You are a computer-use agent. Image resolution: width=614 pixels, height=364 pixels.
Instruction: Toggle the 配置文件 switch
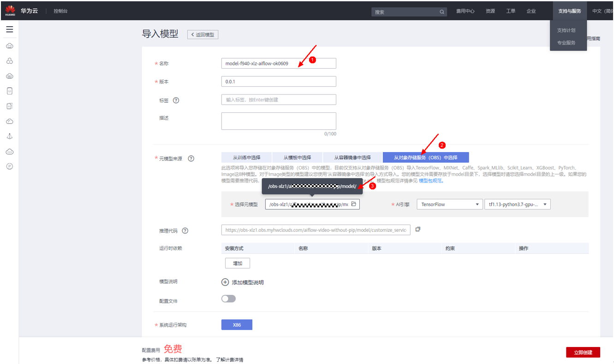click(228, 299)
